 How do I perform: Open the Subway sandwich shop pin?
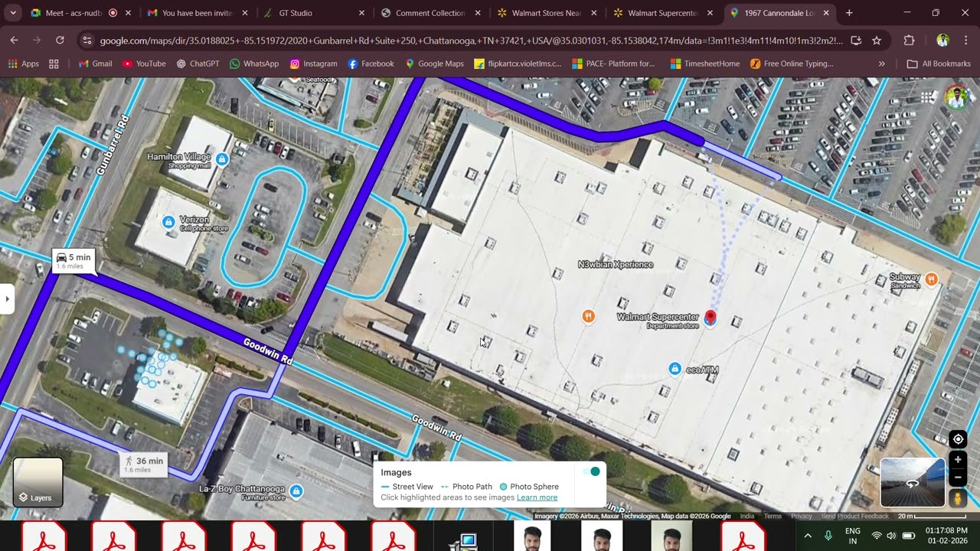931,279
